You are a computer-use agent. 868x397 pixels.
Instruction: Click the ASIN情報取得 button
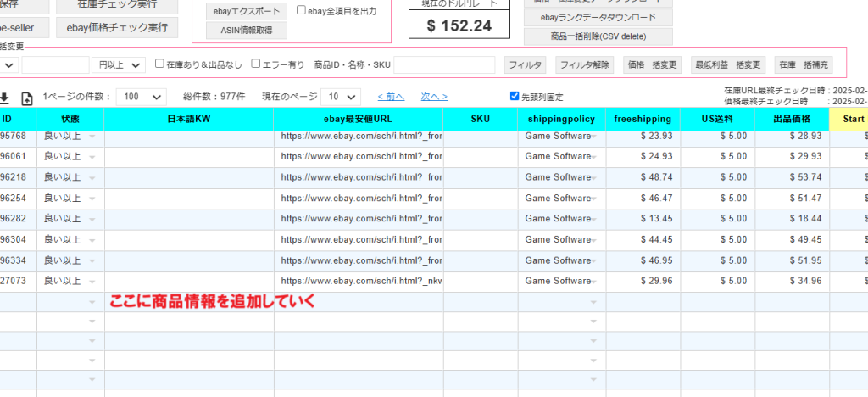pyautogui.click(x=247, y=31)
